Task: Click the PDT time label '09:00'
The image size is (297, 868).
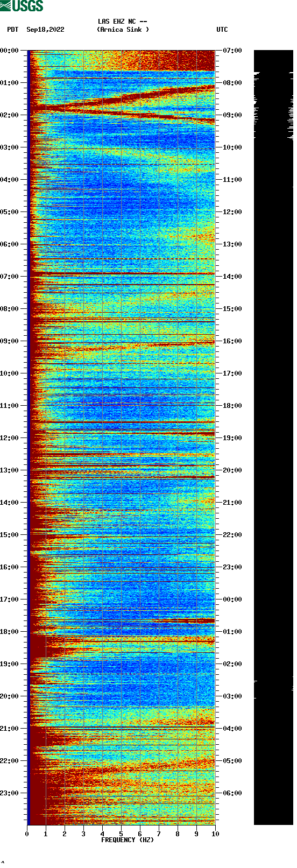Action: point(10,341)
